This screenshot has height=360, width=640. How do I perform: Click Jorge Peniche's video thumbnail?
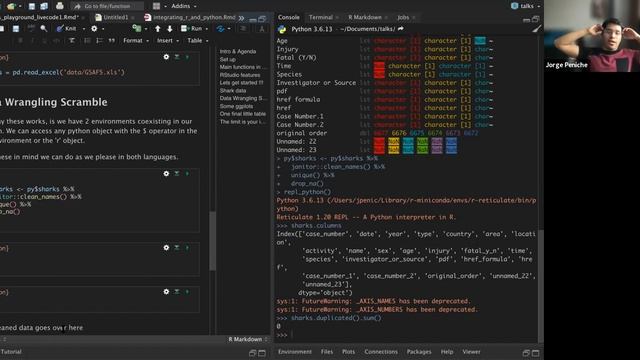592,36
